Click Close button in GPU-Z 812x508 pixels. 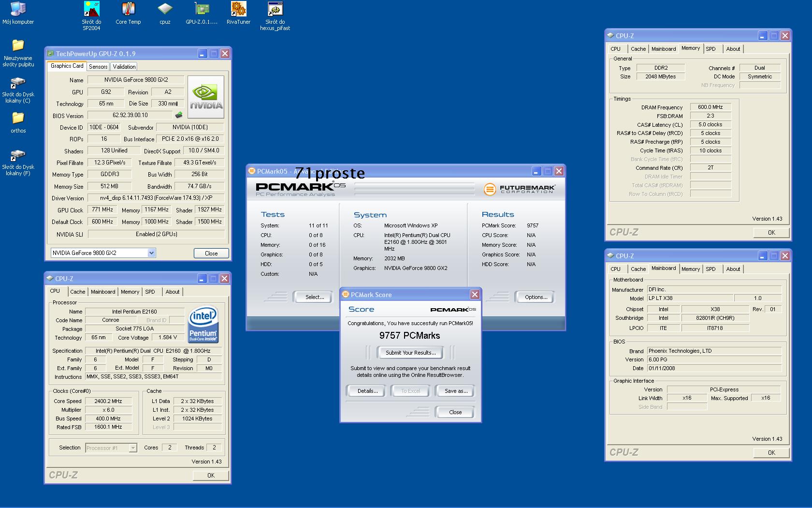pos(211,253)
